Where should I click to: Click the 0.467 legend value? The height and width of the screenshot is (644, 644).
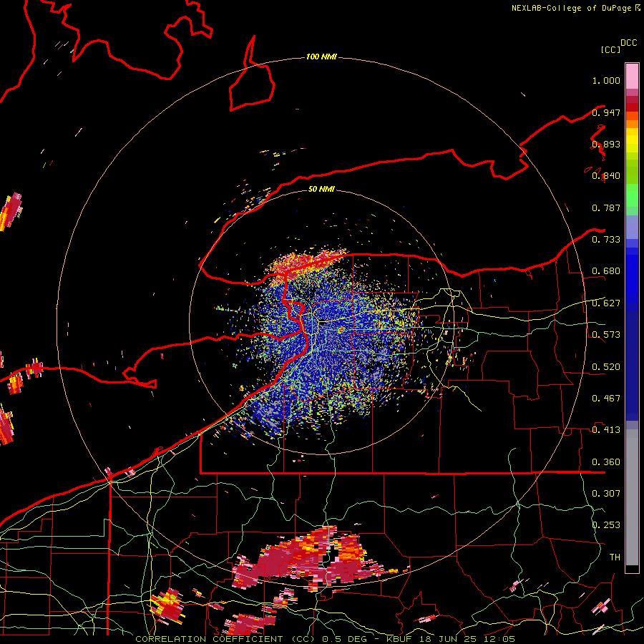[606, 399]
